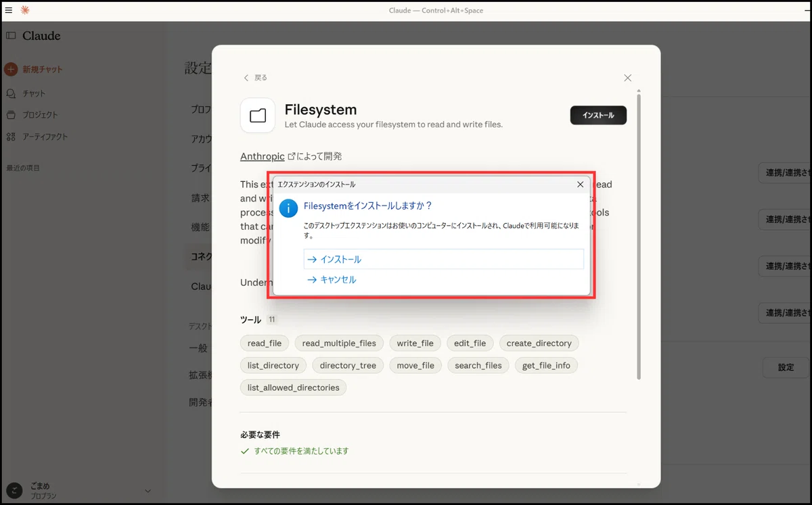Click the directory_tree tool chip
The width and height of the screenshot is (812, 505).
(348, 365)
